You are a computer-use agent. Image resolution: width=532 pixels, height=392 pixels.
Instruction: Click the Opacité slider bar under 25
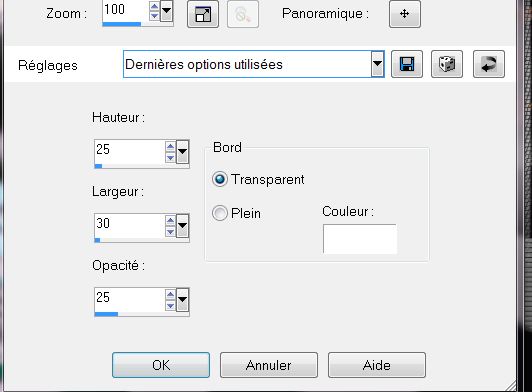click(142, 314)
